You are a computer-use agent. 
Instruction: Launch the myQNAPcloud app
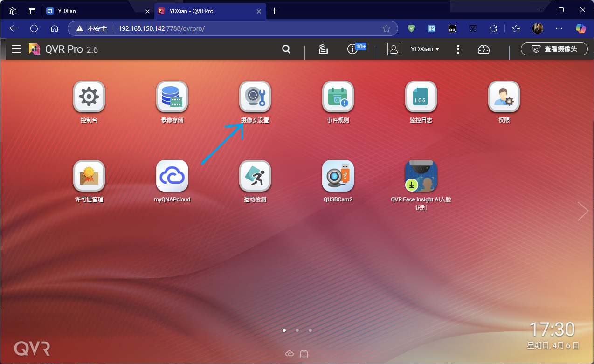click(x=172, y=176)
